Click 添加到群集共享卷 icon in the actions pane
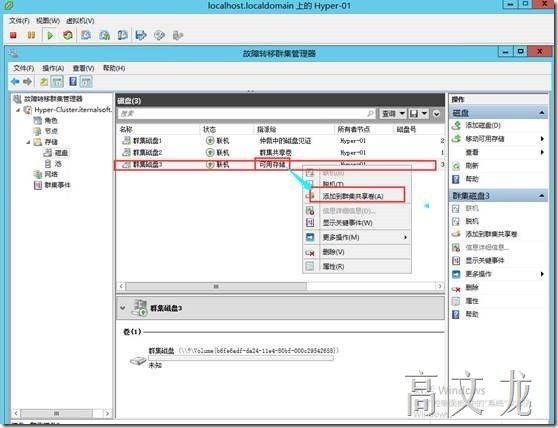Viewport: 558px width, 428px height. [456, 234]
